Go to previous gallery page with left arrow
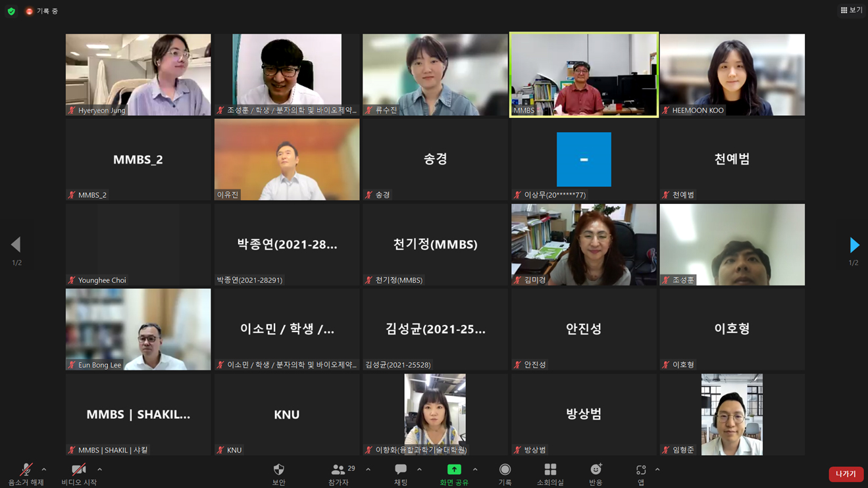Screen dimensions: 868x488 click(x=16, y=245)
